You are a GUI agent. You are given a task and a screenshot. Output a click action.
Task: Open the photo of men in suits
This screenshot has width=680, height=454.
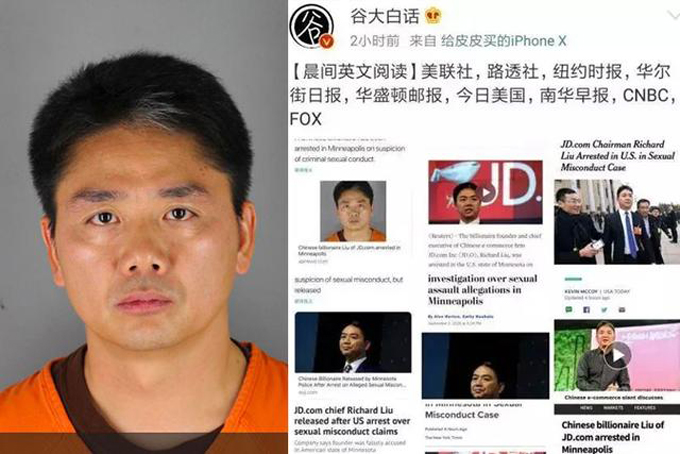point(617,222)
